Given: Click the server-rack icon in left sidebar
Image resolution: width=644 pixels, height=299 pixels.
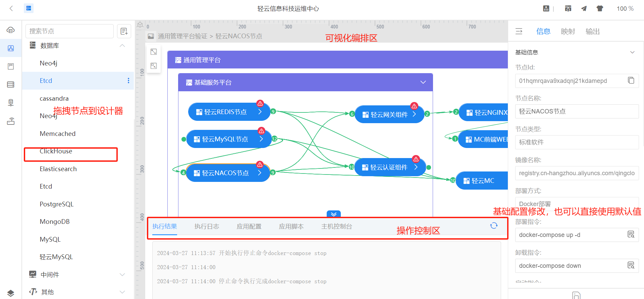Looking at the screenshot, I should click(11, 85).
